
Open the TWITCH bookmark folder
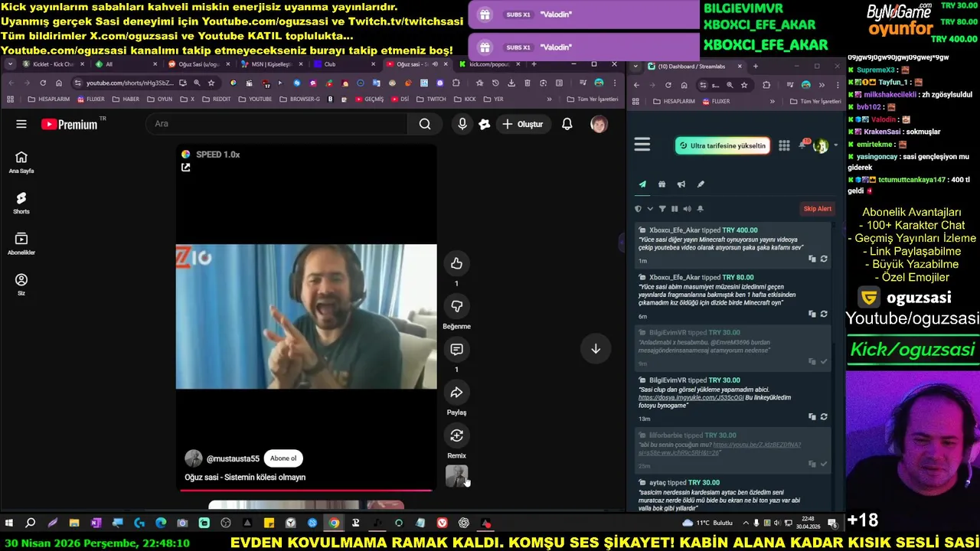430,99
